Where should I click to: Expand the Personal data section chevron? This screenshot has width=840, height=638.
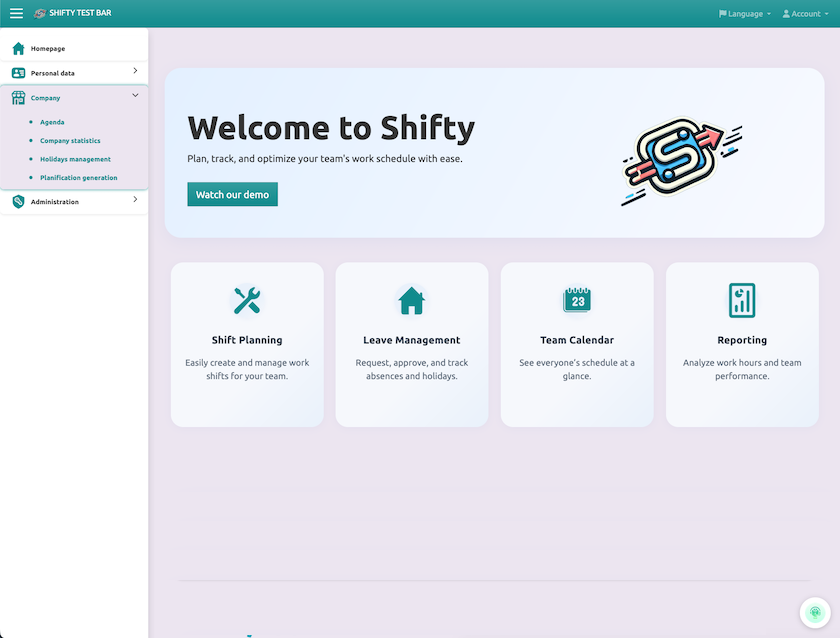(x=135, y=71)
